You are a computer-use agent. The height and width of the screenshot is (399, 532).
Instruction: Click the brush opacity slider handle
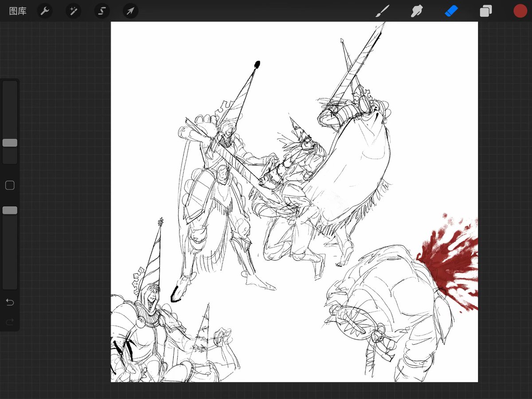10,210
